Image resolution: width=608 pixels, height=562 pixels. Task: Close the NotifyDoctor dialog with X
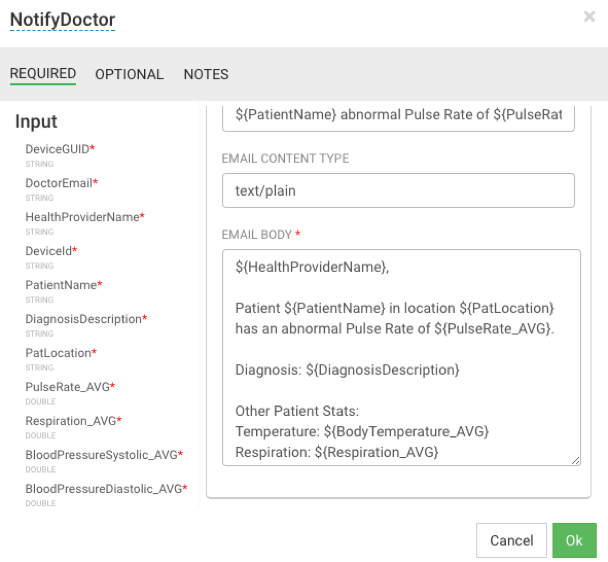589,17
